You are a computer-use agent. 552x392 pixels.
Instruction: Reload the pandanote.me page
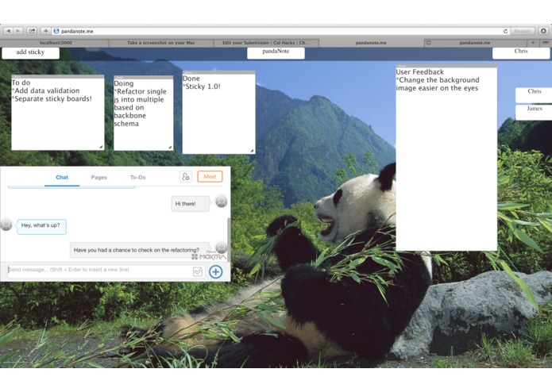(x=505, y=31)
